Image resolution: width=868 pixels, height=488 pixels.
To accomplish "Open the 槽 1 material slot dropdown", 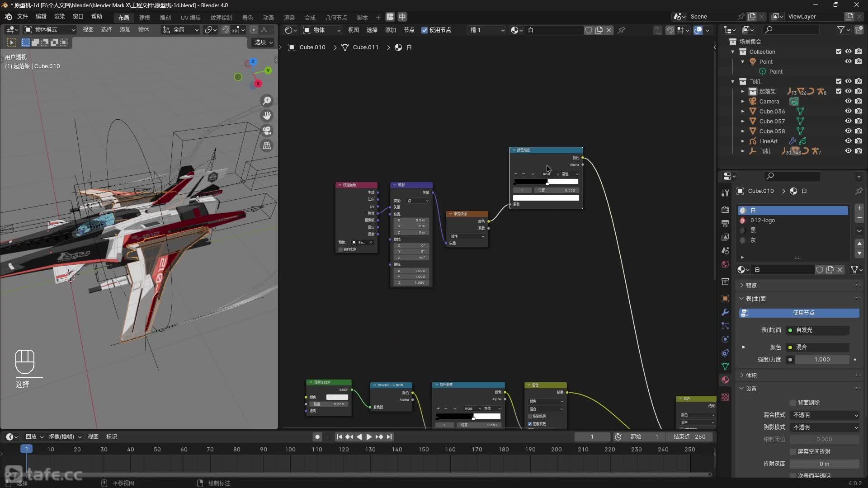I will coord(487,30).
